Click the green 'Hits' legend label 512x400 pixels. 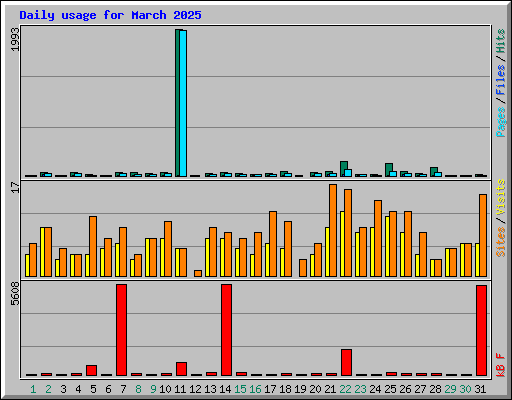point(501,41)
